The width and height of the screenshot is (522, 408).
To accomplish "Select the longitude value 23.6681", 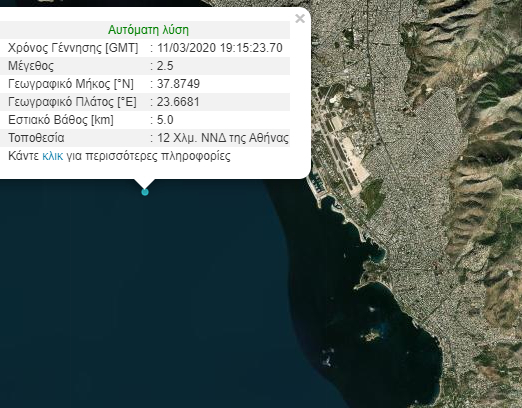I will coord(178,102).
